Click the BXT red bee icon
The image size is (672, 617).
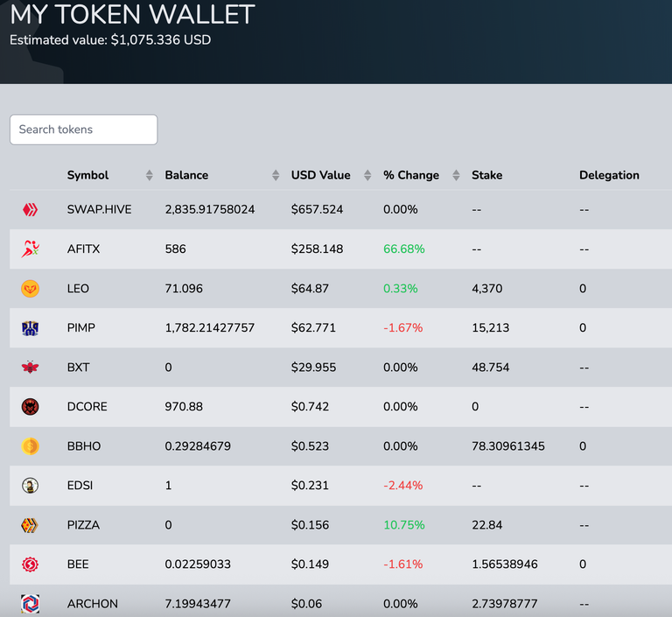(30, 368)
